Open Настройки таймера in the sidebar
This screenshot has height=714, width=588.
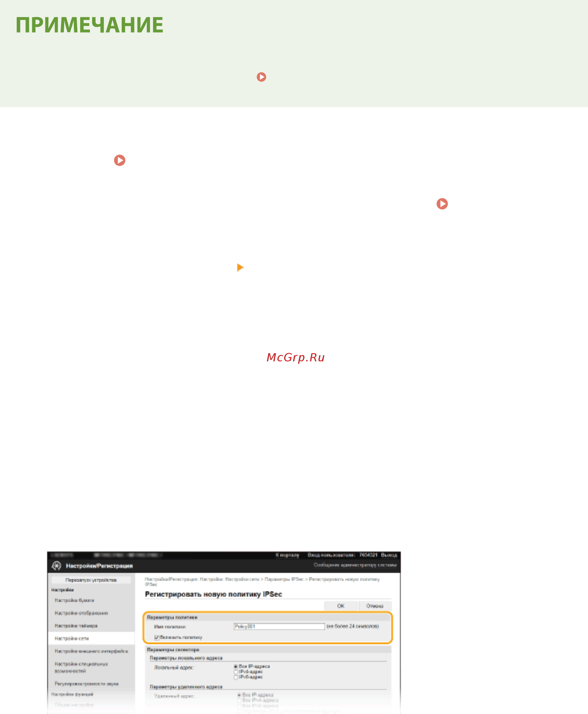pos(76,626)
